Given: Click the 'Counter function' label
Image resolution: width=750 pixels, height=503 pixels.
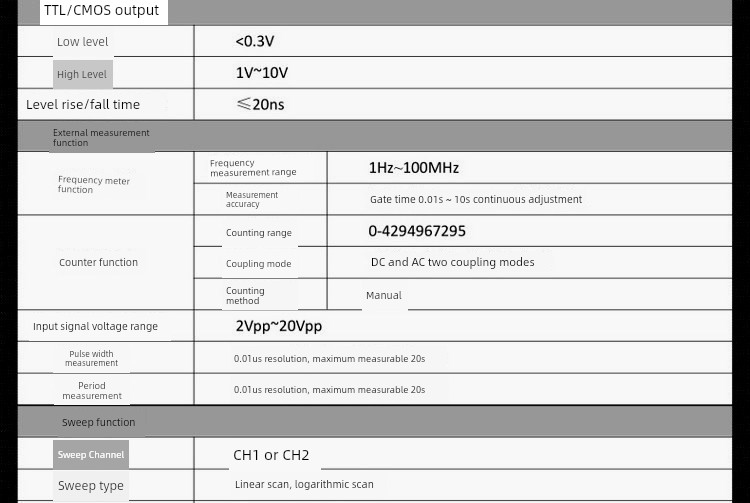Looking at the screenshot, I should [x=99, y=262].
